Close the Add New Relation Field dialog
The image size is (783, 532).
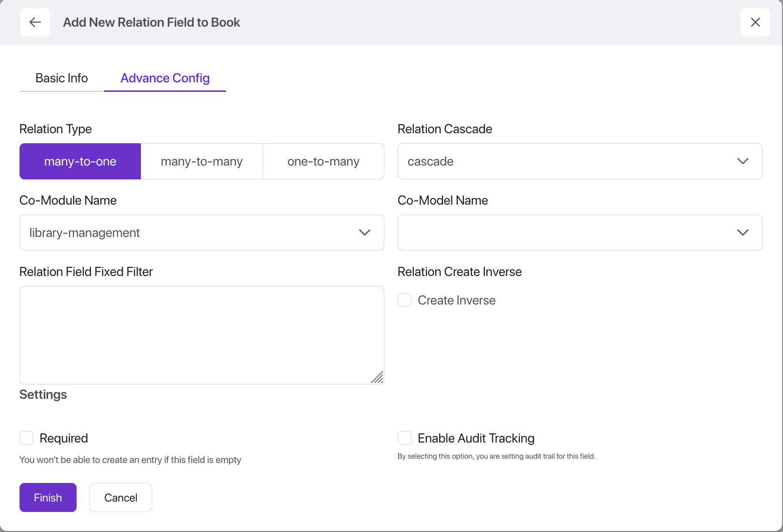pyautogui.click(x=755, y=22)
